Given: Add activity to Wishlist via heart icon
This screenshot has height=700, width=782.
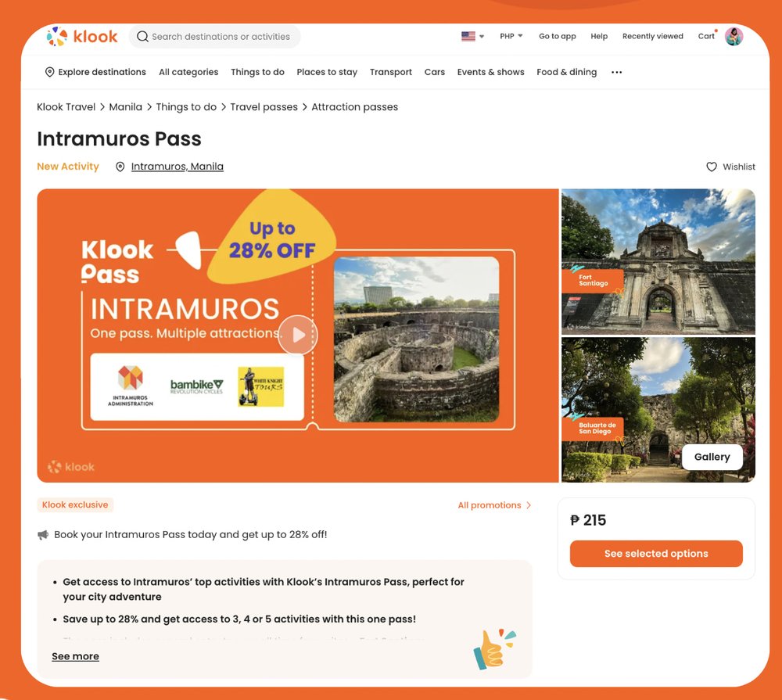Looking at the screenshot, I should point(711,167).
